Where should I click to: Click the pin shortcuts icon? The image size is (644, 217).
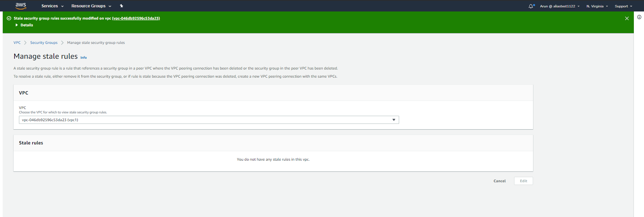(x=121, y=6)
